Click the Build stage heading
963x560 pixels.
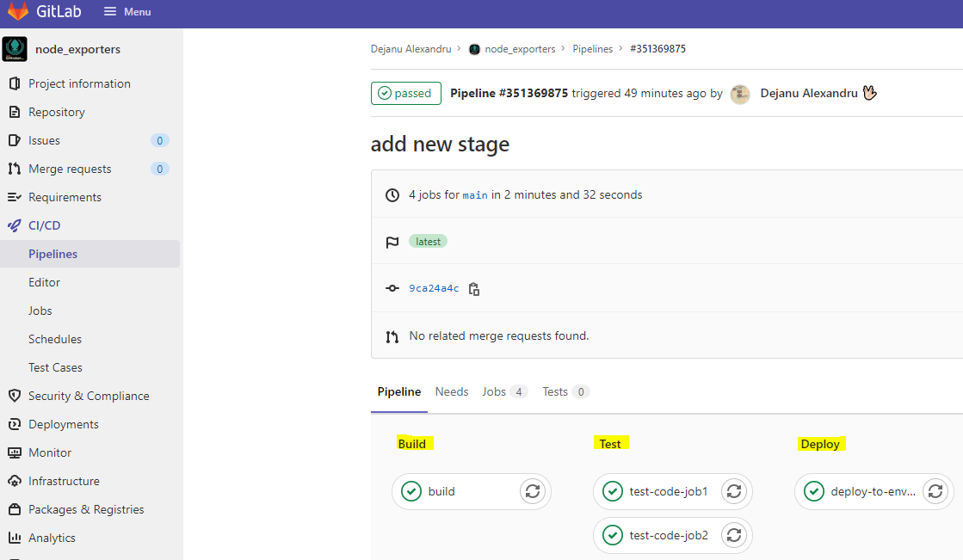coord(412,443)
